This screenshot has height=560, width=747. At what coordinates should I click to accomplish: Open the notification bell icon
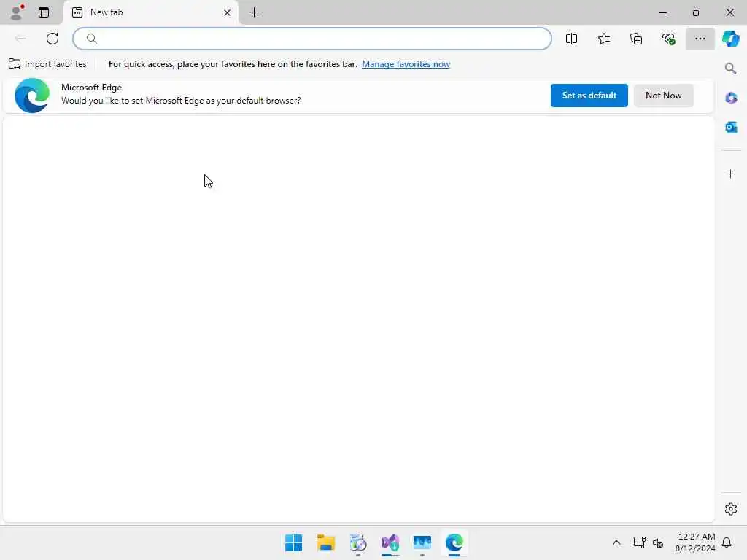click(727, 542)
